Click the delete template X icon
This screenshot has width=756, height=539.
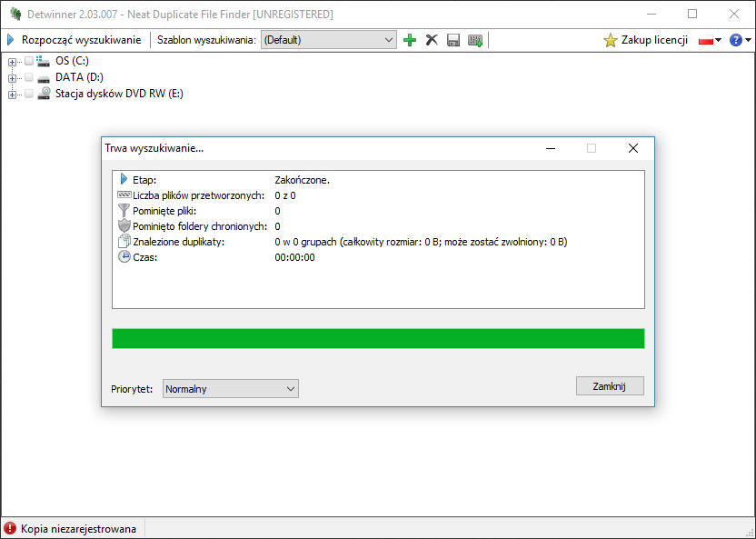tap(433, 40)
